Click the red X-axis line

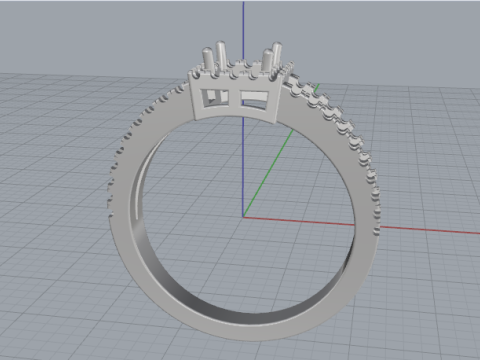tap(417, 229)
